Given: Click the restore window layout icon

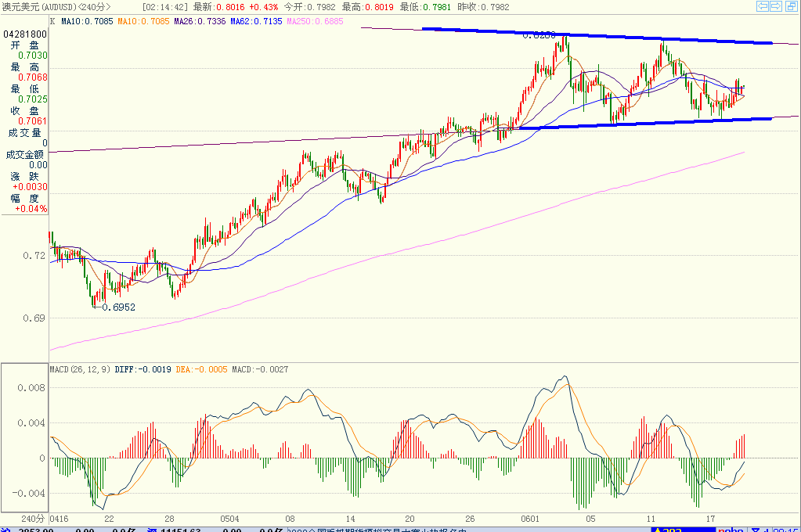Looking at the screenshot, I should [790, 6].
